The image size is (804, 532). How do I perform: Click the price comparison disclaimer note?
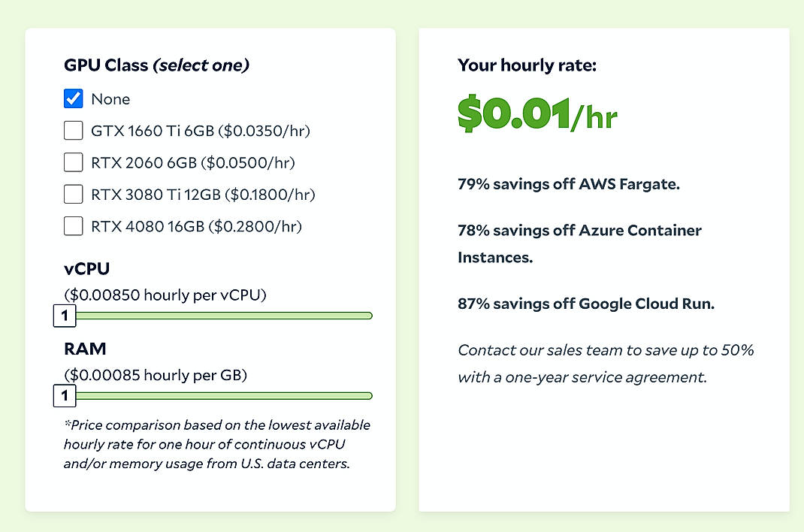coord(218,444)
